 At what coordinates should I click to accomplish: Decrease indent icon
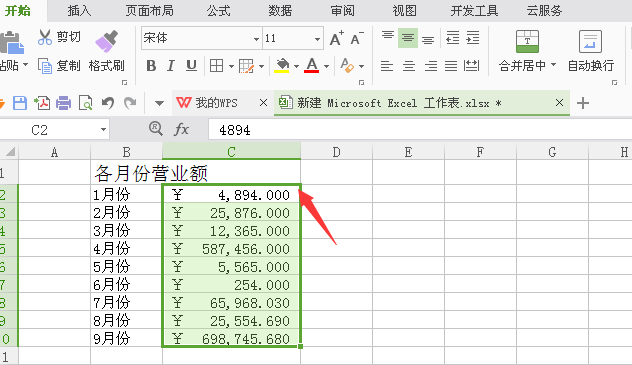tap(453, 37)
